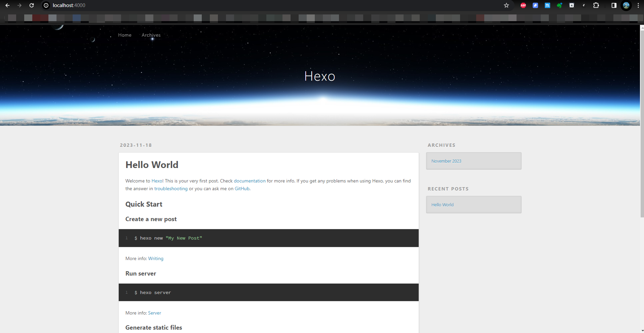
Task: Click the scrollbar down arrow
Action: pos(642,331)
